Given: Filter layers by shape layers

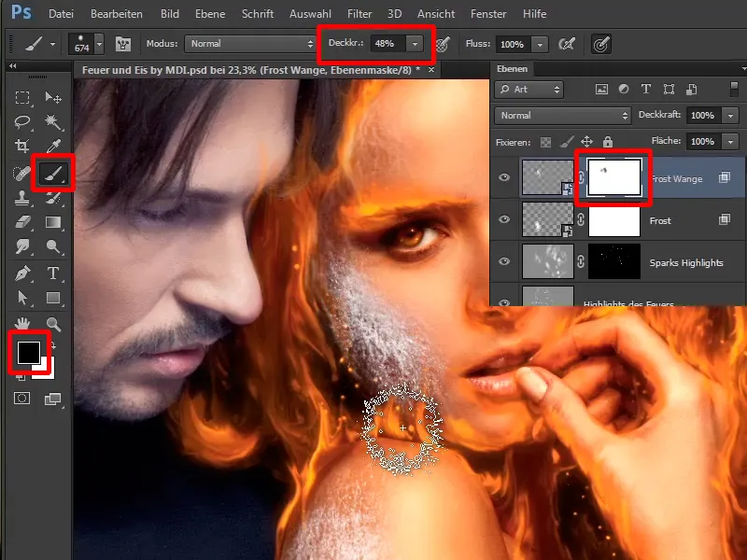Looking at the screenshot, I should tap(669, 89).
